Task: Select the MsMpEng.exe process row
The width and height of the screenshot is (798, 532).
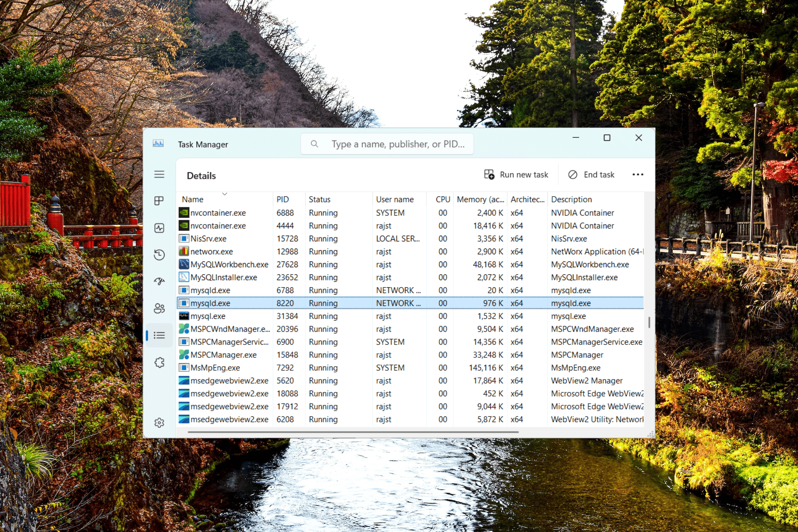Action: coord(215,368)
